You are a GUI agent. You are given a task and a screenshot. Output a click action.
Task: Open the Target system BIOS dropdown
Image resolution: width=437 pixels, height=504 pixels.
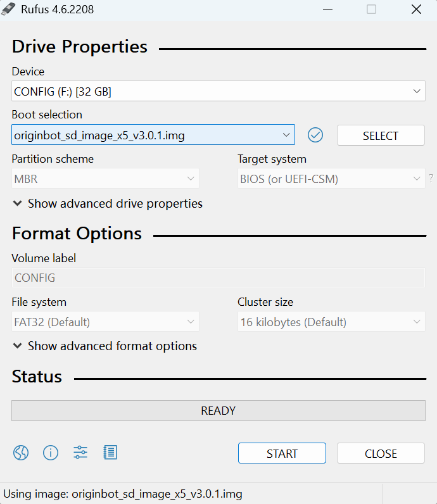pos(331,179)
